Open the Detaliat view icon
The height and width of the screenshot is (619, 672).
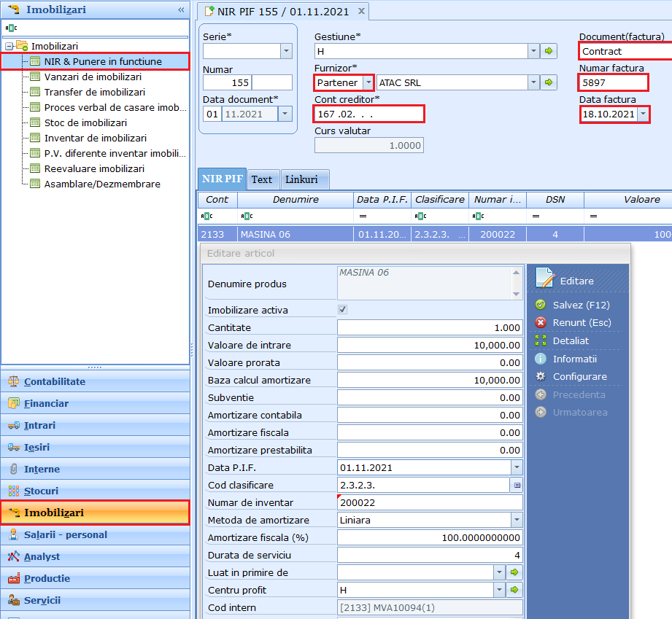541,340
